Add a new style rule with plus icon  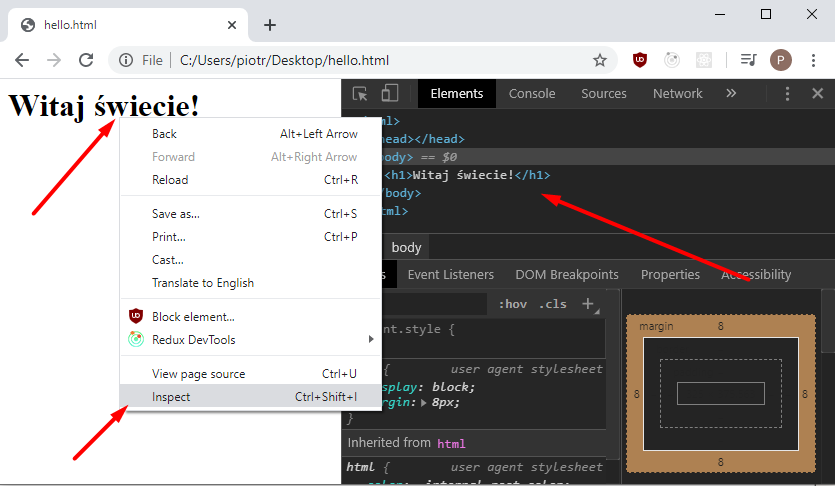[588, 304]
